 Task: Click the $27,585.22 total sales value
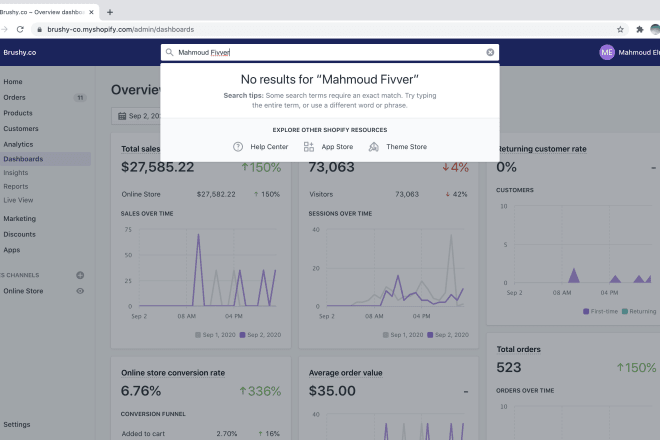(x=158, y=167)
